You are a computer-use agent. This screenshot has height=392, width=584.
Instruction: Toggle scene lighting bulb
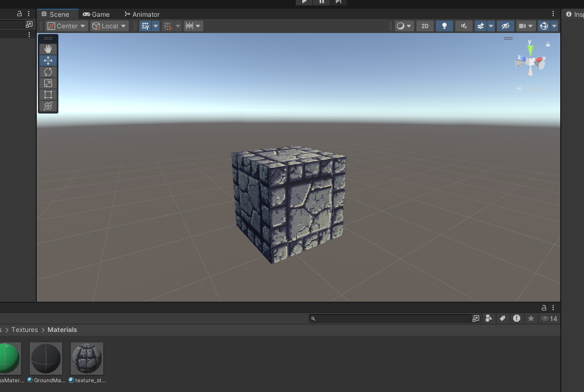(x=444, y=26)
